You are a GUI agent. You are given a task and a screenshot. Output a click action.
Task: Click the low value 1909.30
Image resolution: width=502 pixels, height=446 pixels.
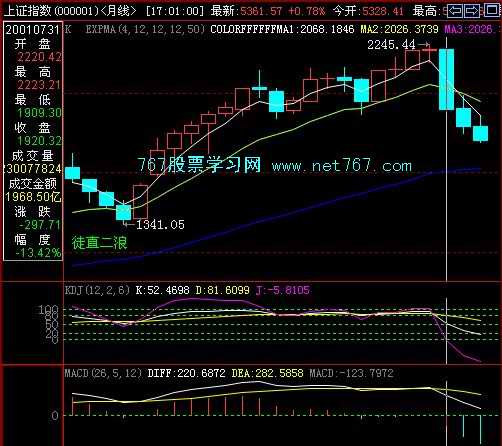tap(39, 113)
